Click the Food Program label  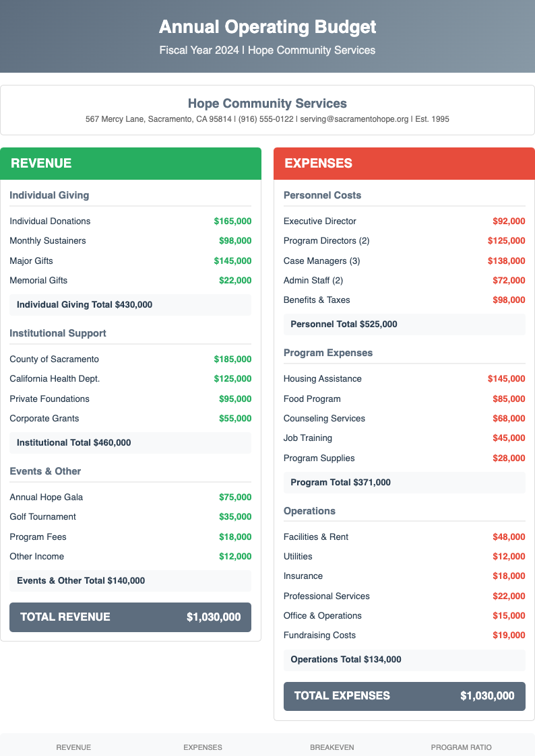pyautogui.click(x=312, y=399)
